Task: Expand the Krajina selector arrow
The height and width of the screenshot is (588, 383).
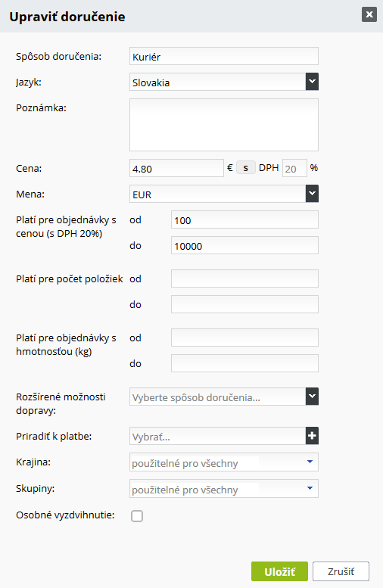Action: coord(310,462)
